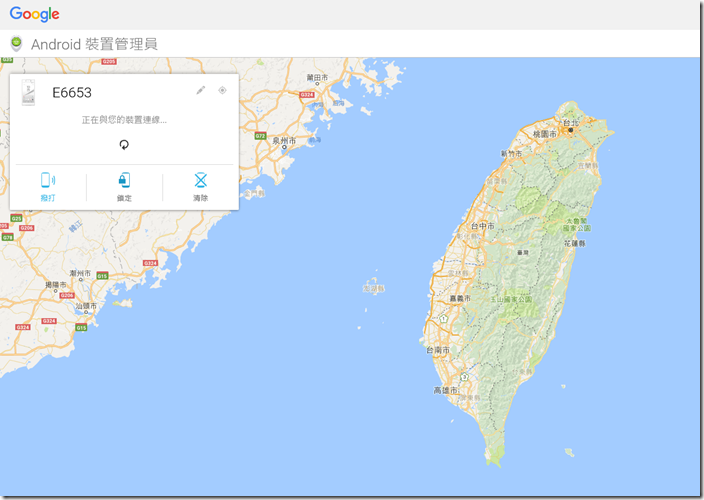The image size is (704, 500).
Task: Ring the device with 撥打
Action: (48, 187)
